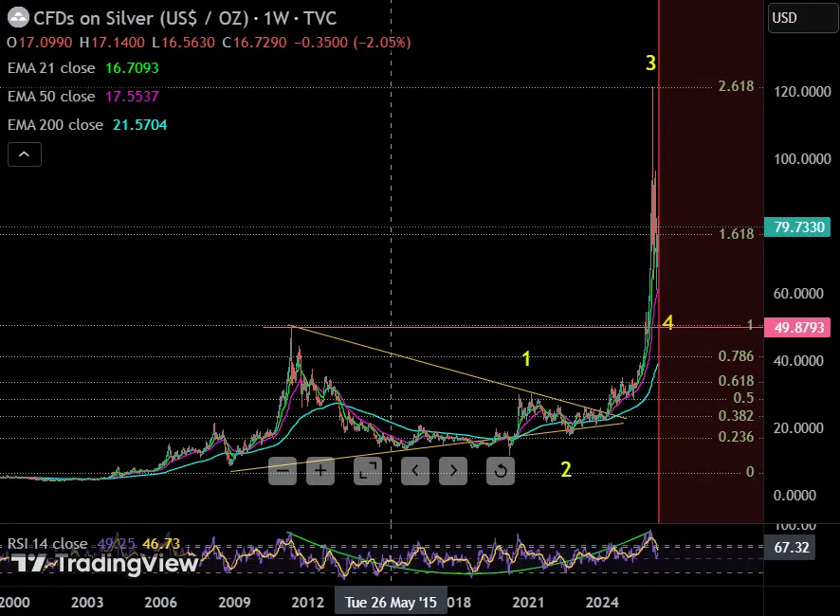
Task: Click the teal 79.7330 price label
Action: pos(797,227)
